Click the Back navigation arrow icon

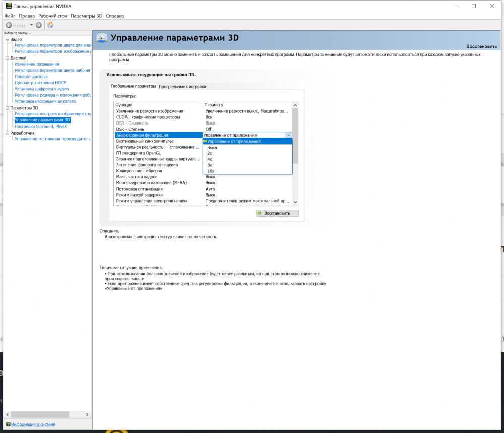point(9,25)
